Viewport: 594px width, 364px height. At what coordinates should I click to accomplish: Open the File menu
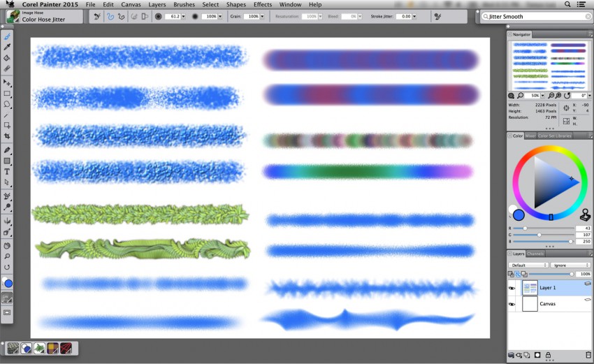91,5
